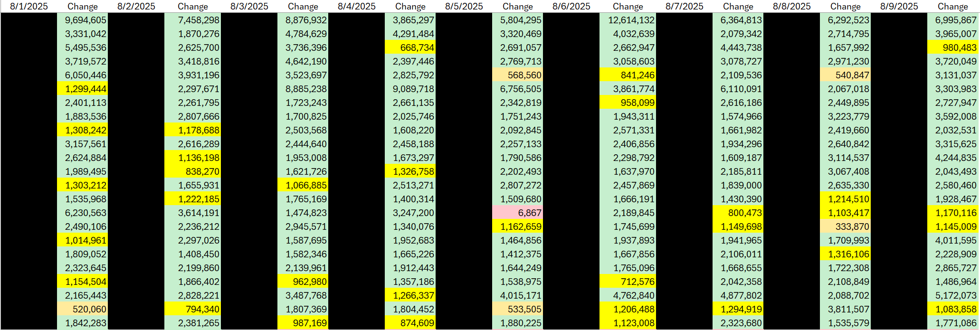The image size is (980, 330).
Task: Click yellow cell 1,066,885
Action: [x=303, y=185]
